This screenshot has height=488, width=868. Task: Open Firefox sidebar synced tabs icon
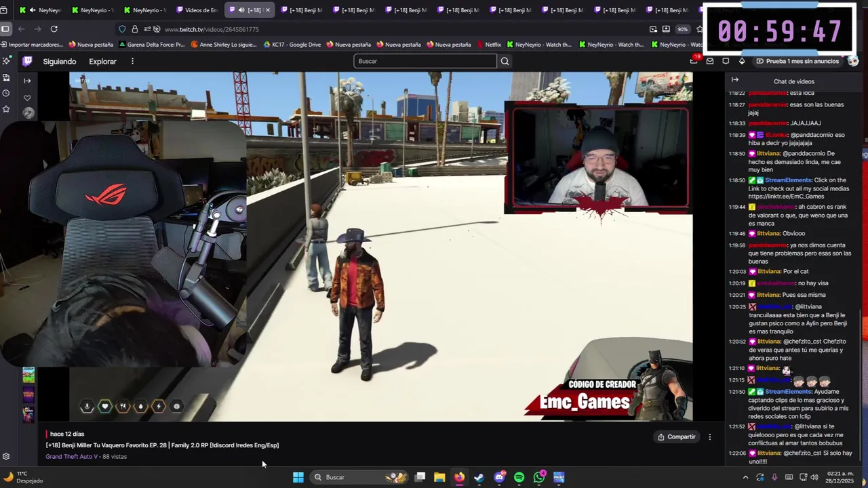click(6, 77)
